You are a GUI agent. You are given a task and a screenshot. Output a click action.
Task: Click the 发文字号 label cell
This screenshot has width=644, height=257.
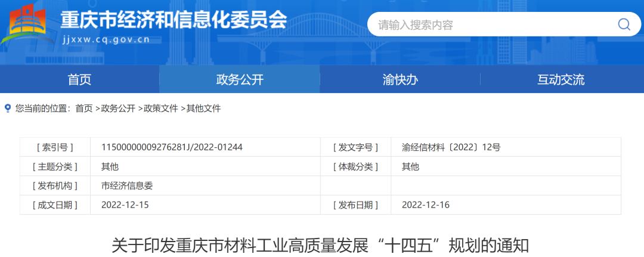[355, 147]
